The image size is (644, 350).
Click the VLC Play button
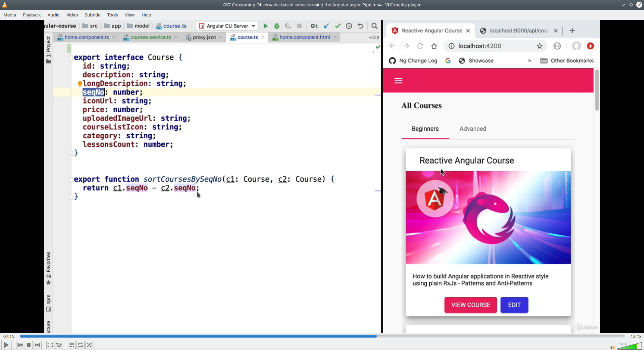click(x=6, y=345)
